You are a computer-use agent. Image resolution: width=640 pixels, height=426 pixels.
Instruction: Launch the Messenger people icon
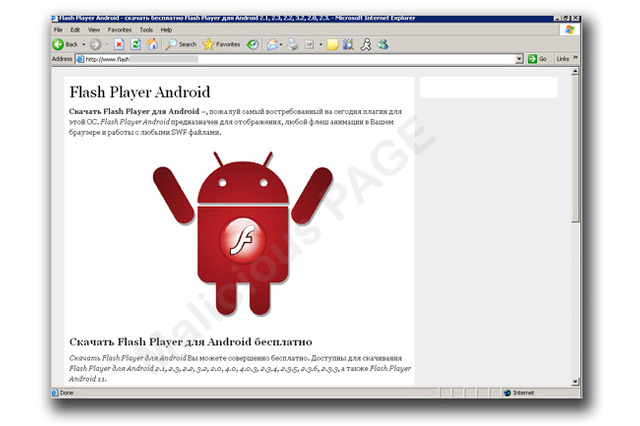pyautogui.click(x=383, y=44)
